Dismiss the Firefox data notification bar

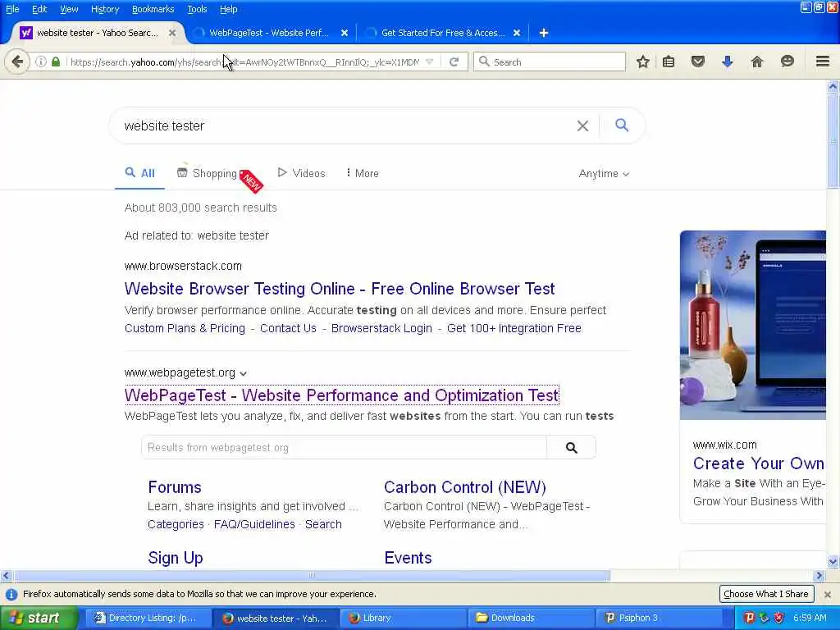coord(827,594)
